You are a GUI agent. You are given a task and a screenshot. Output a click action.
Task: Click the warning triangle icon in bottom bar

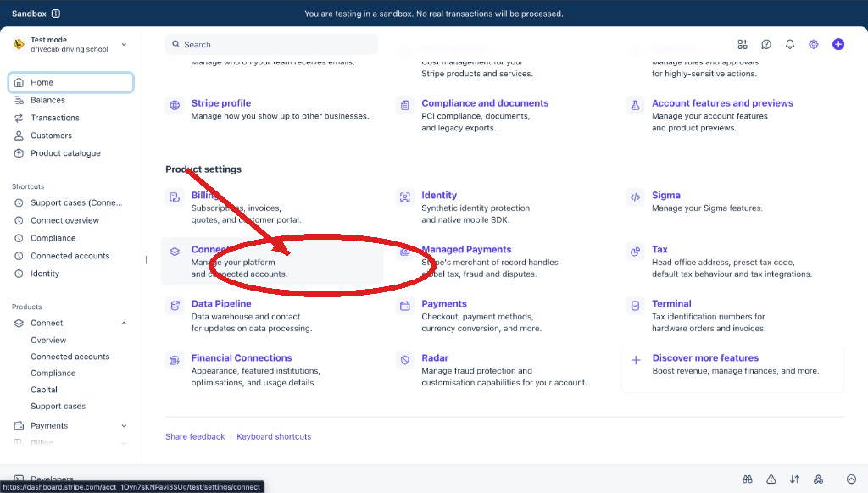[x=771, y=479]
